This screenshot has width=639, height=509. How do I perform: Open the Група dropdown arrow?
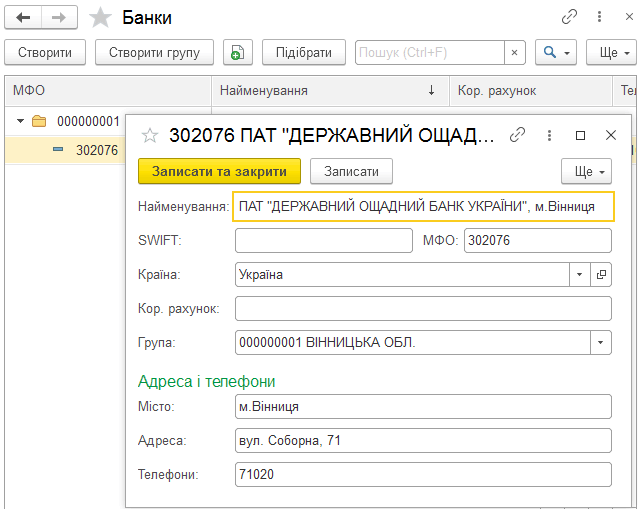[x=601, y=342]
